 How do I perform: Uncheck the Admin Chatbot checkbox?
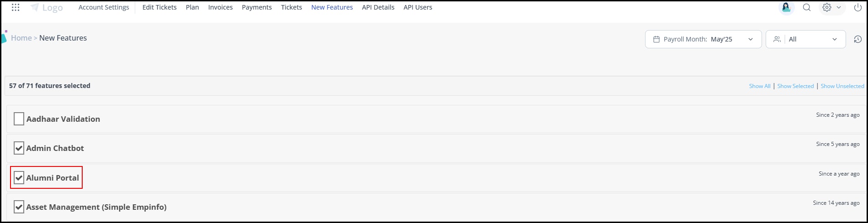(19, 148)
